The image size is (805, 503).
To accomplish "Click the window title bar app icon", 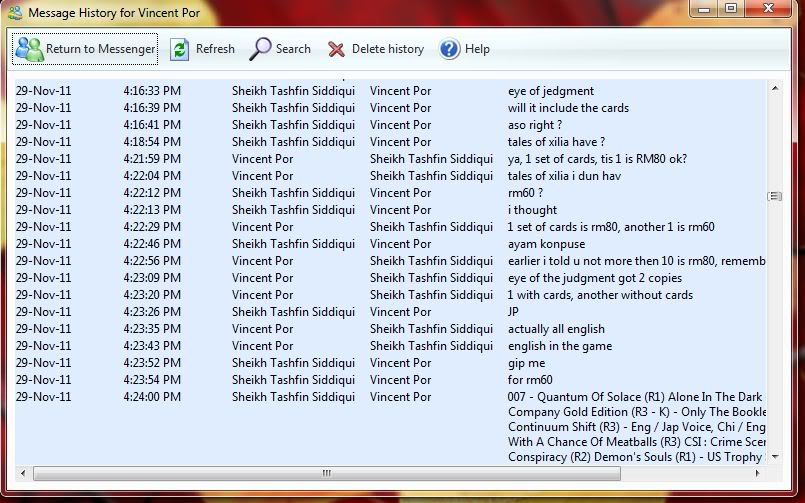I will click(x=15, y=12).
